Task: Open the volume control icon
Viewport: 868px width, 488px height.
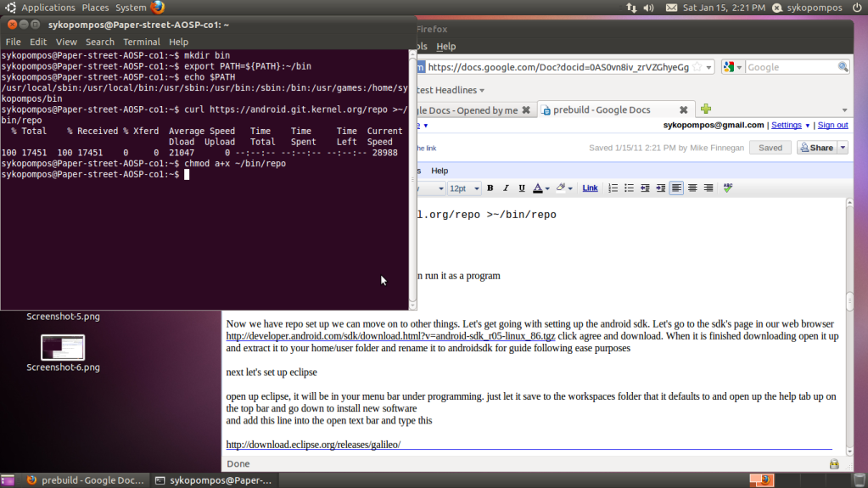Action: [648, 8]
